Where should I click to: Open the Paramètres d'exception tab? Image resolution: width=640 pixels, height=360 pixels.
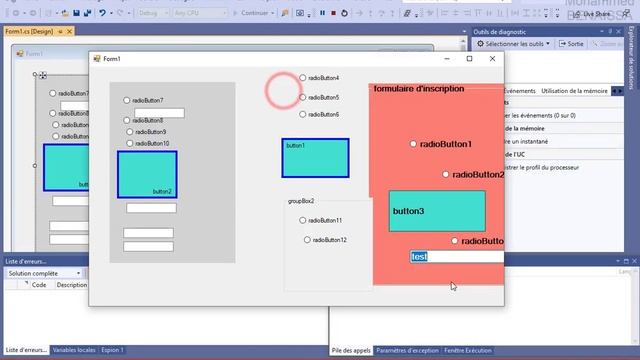(x=407, y=350)
